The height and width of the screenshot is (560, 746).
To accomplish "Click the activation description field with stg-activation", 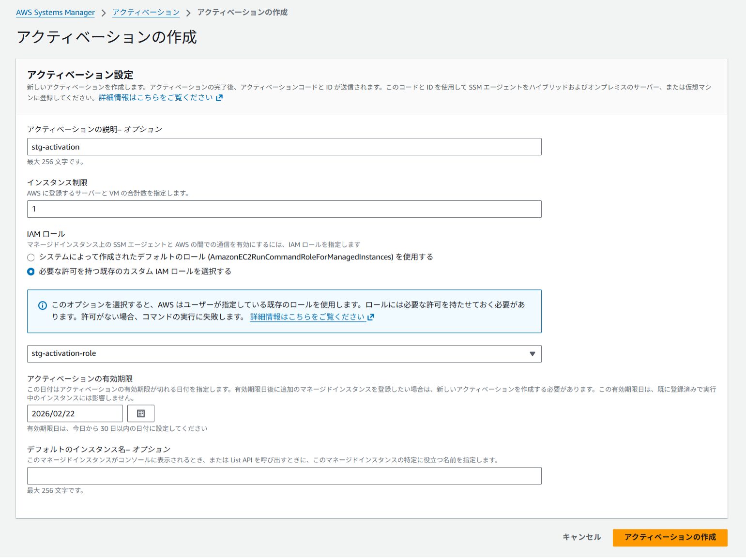I will (284, 147).
